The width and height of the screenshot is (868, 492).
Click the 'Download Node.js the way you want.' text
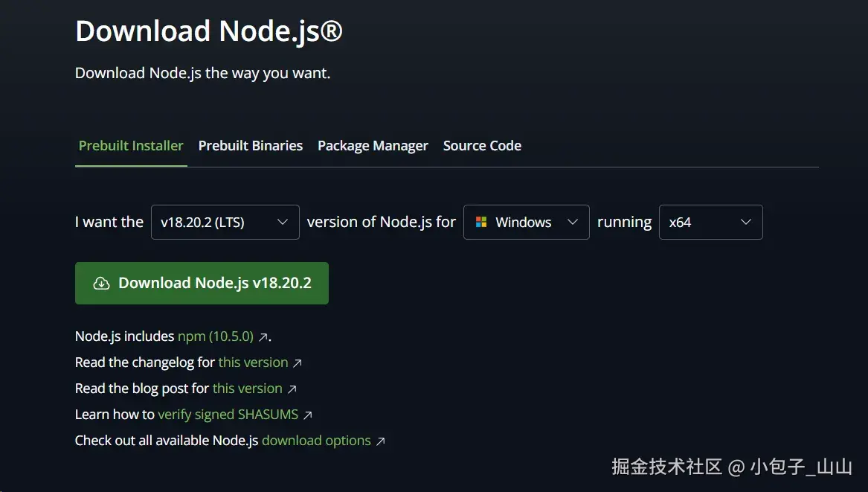[202, 73]
